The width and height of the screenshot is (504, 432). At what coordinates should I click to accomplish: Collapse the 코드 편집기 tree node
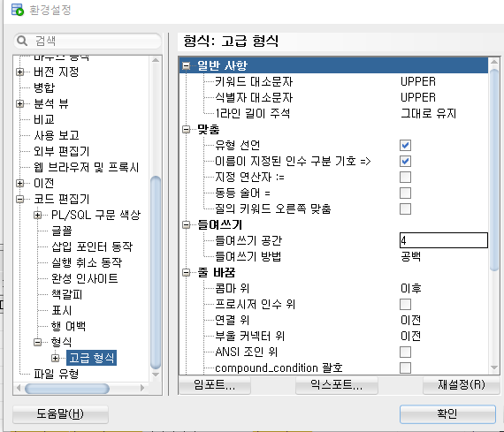(x=20, y=199)
